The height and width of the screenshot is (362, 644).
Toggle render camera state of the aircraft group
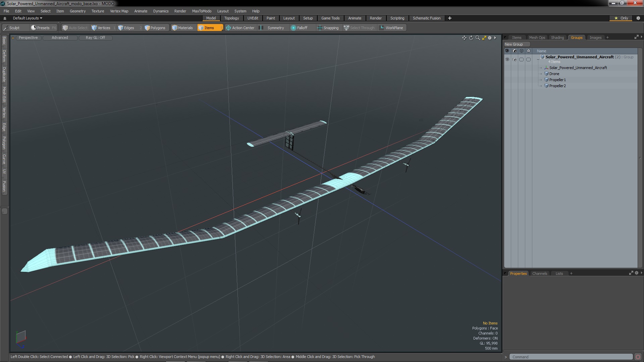click(x=515, y=59)
